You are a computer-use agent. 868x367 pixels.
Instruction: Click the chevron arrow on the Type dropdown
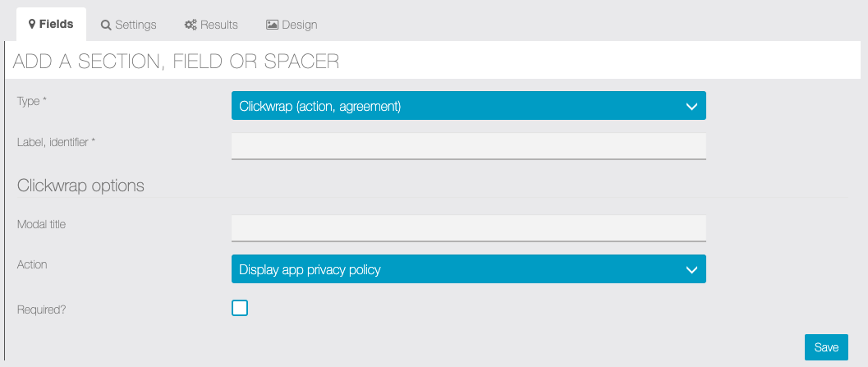691,106
